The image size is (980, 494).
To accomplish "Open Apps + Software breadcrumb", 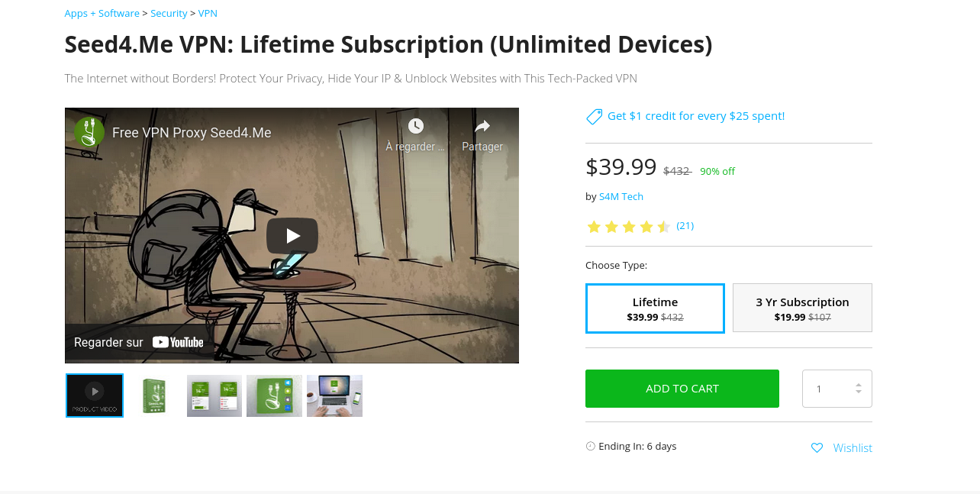I will 102,13.
